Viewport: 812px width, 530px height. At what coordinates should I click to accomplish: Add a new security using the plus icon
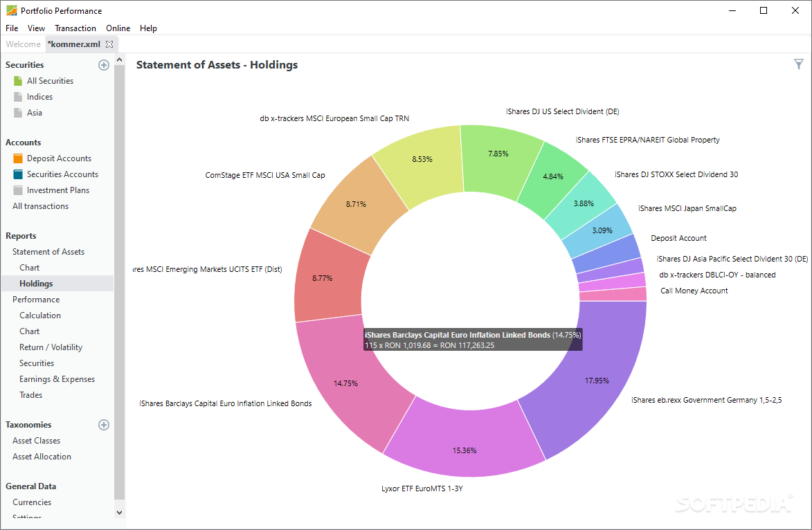[103, 64]
